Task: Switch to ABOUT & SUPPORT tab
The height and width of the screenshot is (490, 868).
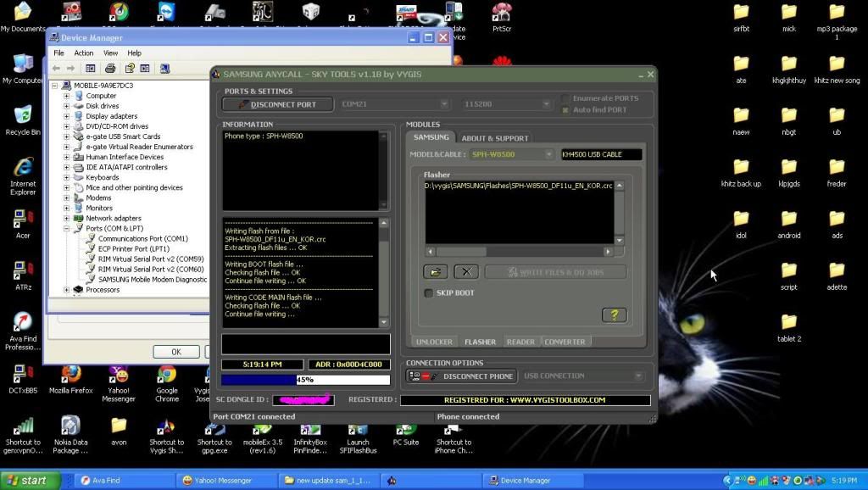Action: [495, 138]
